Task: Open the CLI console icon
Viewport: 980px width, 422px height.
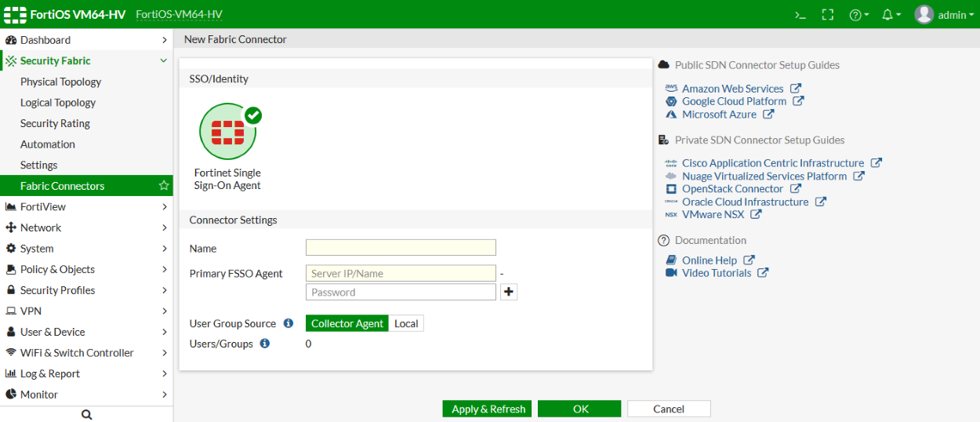Action: (800, 15)
